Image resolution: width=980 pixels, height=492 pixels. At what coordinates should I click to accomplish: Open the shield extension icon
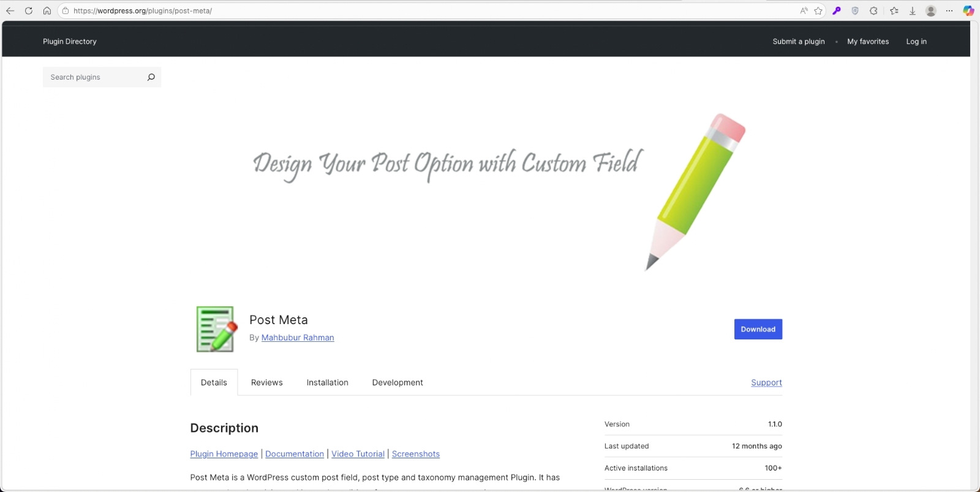coord(855,10)
